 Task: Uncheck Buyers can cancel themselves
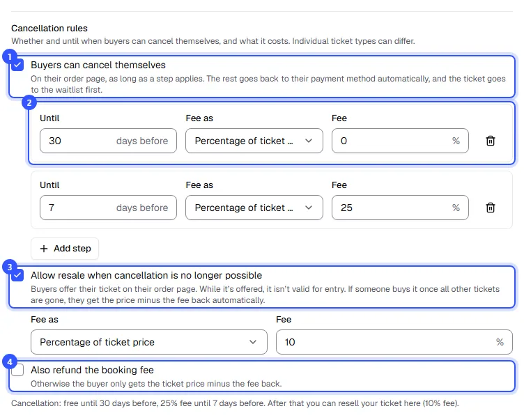coord(17,65)
